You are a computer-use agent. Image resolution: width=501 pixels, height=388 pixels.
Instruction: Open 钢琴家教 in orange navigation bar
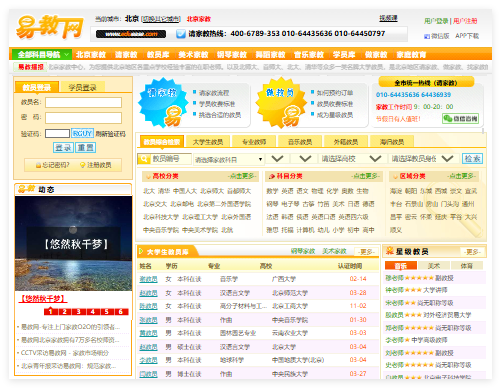coord(232,54)
